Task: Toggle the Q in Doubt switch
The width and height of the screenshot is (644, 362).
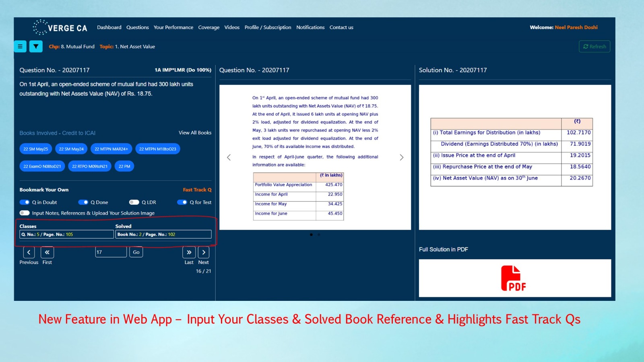Action: click(x=25, y=202)
